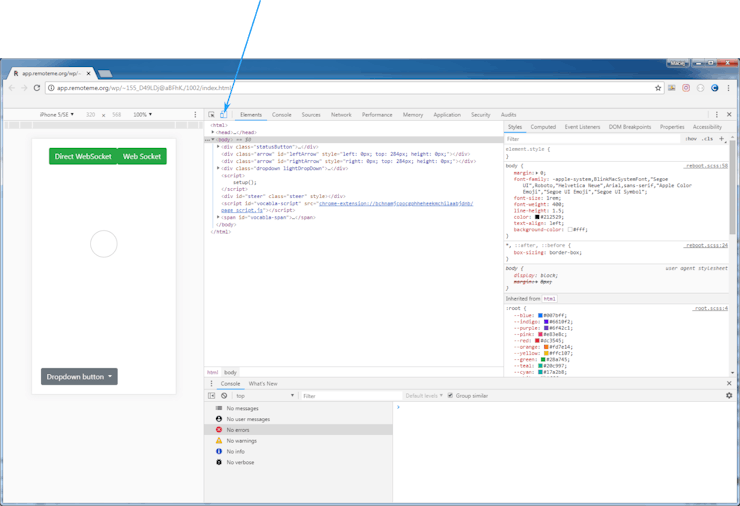Select the No verbose row
The width and height of the screenshot is (740, 506).
point(298,463)
